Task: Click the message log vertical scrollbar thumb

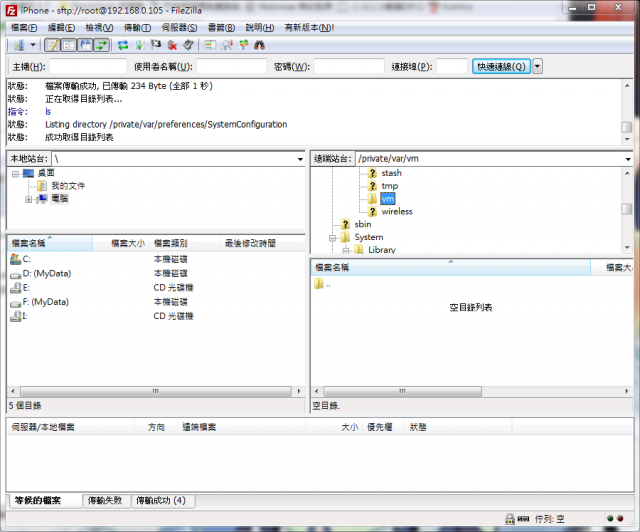Action: (x=627, y=127)
